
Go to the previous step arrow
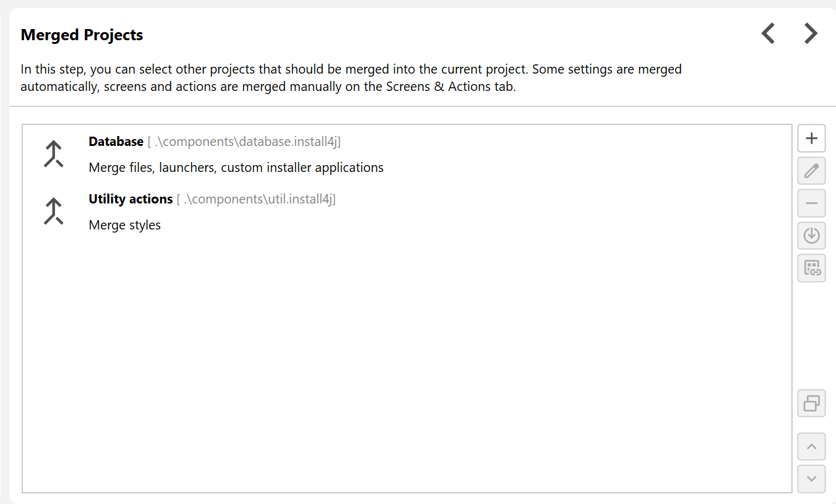(768, 33)
